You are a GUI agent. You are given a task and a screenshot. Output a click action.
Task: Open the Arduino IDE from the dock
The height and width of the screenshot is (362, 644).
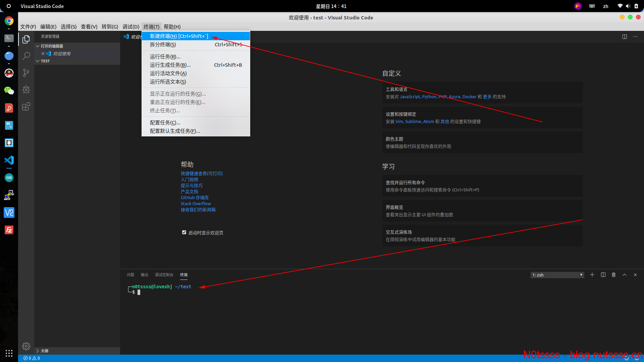pyautogui.click(x=9, y=178)
